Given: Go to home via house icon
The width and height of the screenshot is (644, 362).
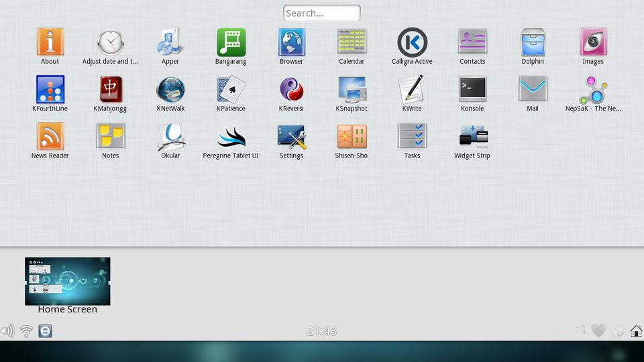Looking at the screenshot, I should pos(636,330).
